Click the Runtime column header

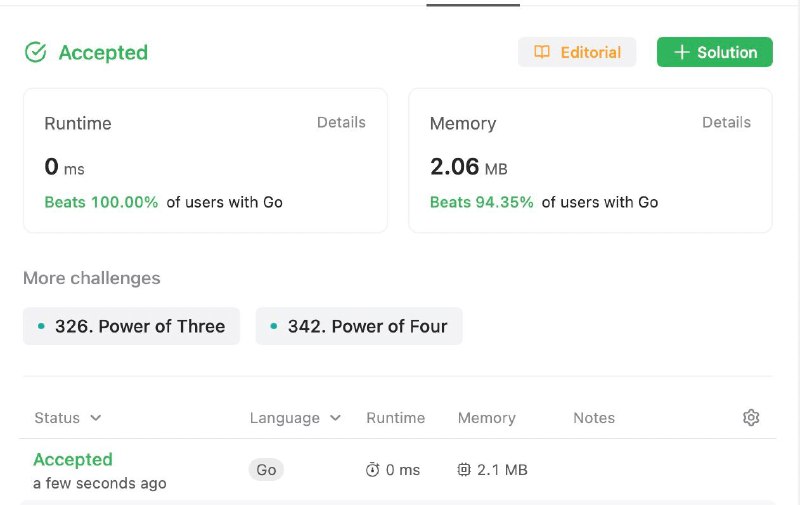pyautogui.click(x=395, y=418)
